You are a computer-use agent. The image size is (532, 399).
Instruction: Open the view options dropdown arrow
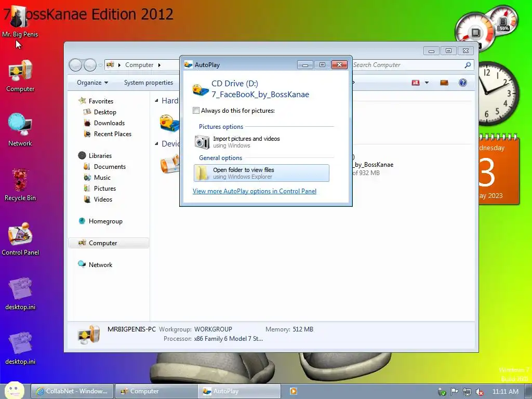427,83
